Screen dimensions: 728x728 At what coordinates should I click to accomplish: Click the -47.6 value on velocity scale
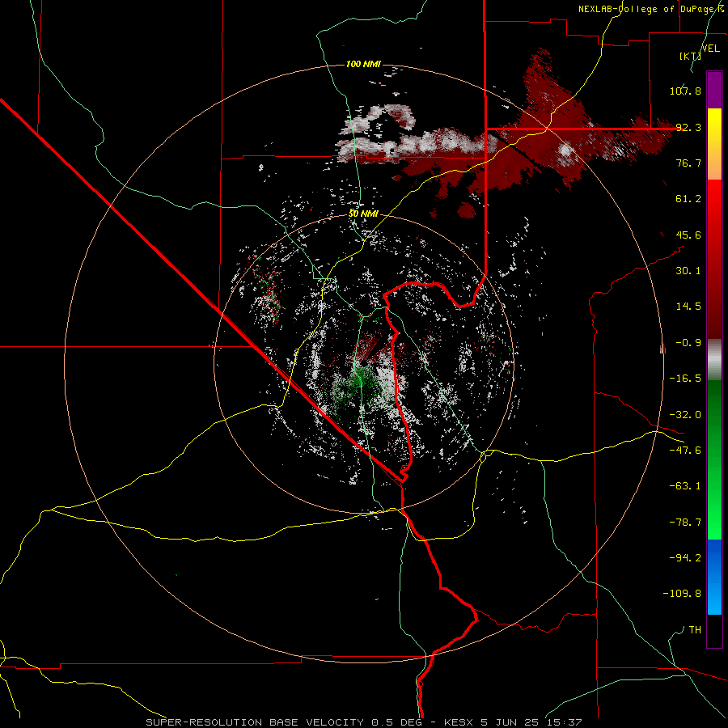click(x=685, y=451)
